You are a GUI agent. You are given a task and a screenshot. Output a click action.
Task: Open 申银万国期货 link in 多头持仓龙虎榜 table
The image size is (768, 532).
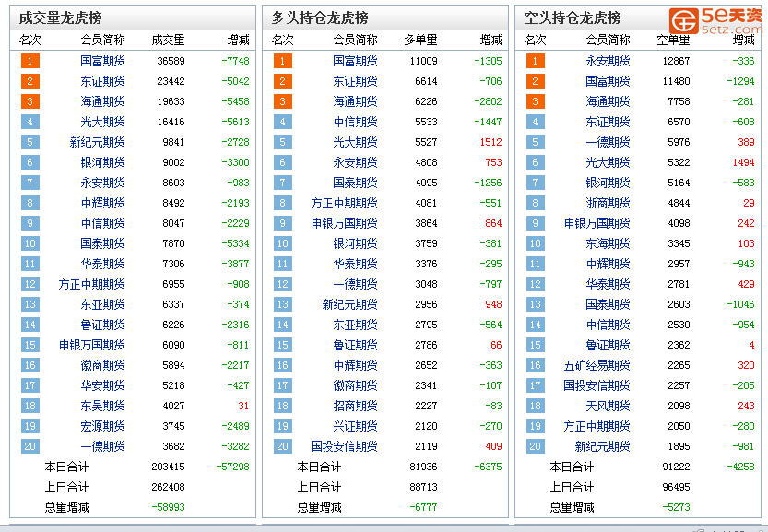pyautogui.click(x=344, y=223)
